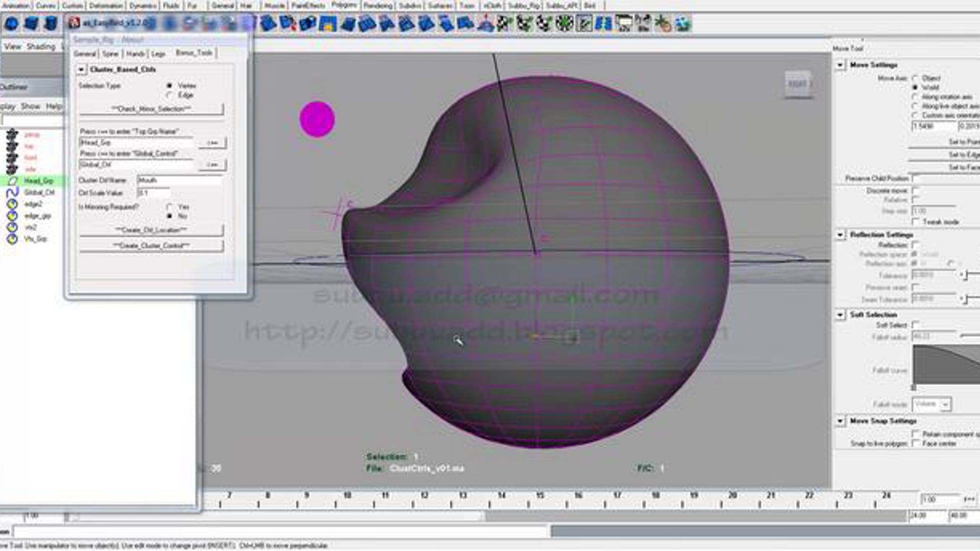Click the Falloff curve graph

click(x=946, y=364)
